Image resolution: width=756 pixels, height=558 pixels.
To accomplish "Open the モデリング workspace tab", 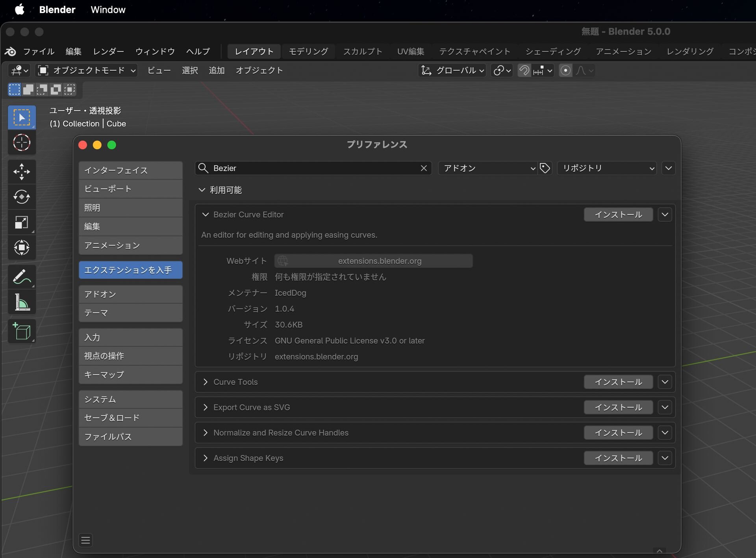I will [308, 52].
